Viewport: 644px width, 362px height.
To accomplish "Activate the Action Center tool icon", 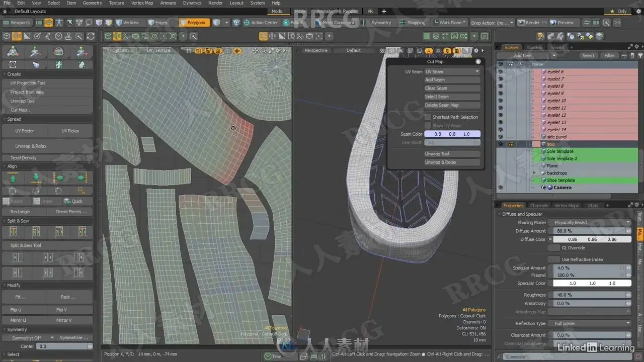I will (x=247, y=23).
